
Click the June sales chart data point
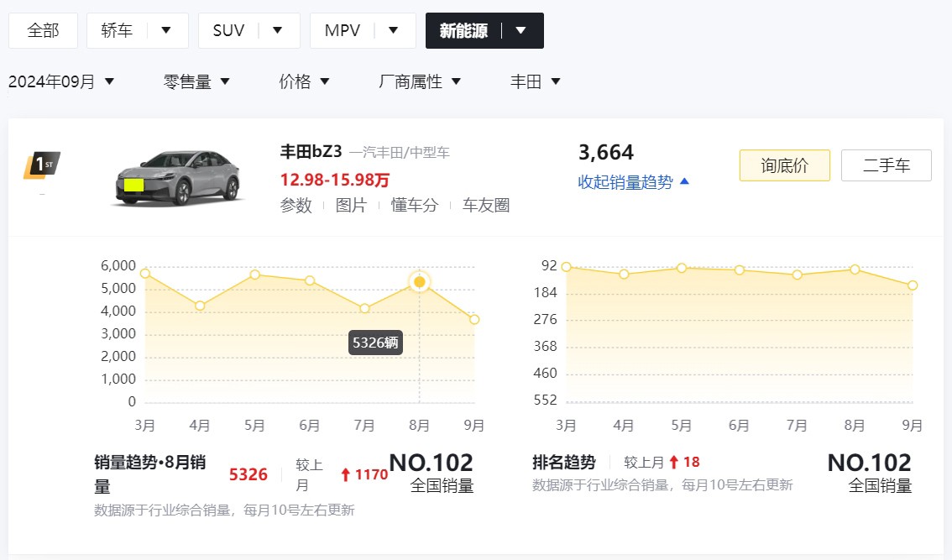(310, 280)
